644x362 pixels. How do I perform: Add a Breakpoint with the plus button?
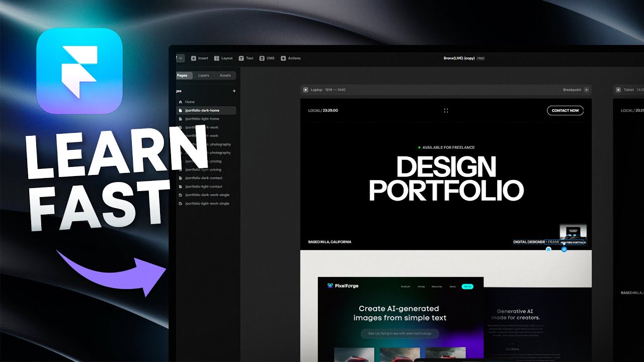point(586,90)
